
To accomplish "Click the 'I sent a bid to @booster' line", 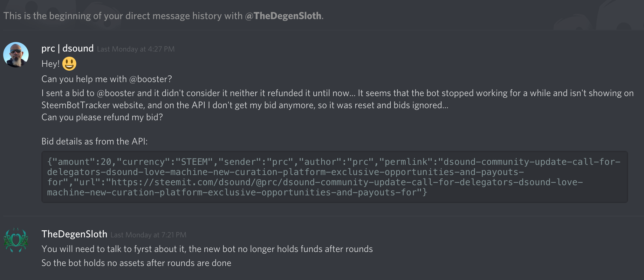I will point(338,93).
